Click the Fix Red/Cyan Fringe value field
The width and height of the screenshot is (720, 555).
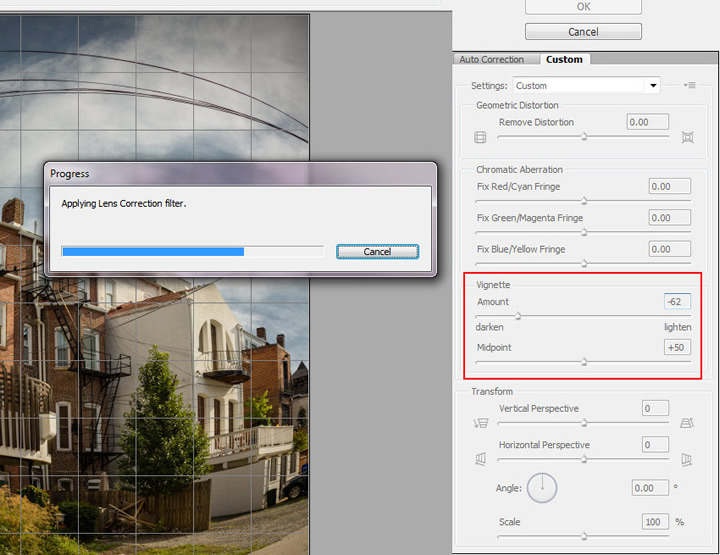point(669,186)
